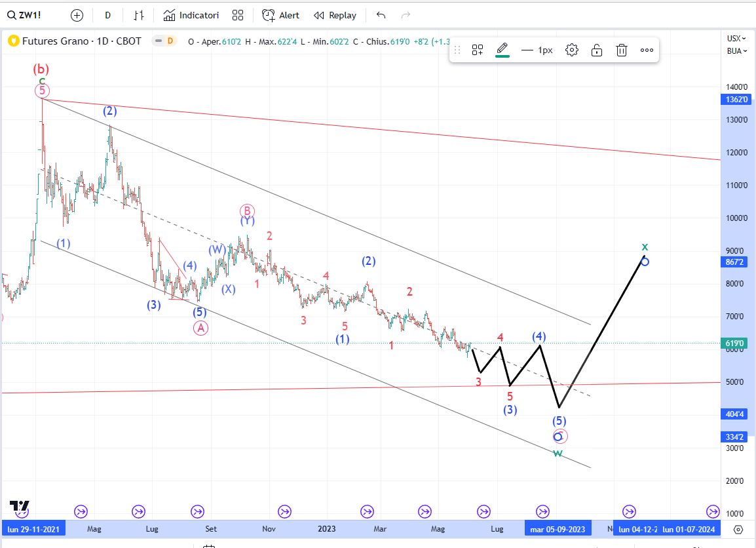Open the D timeframe interval selector

107,16
